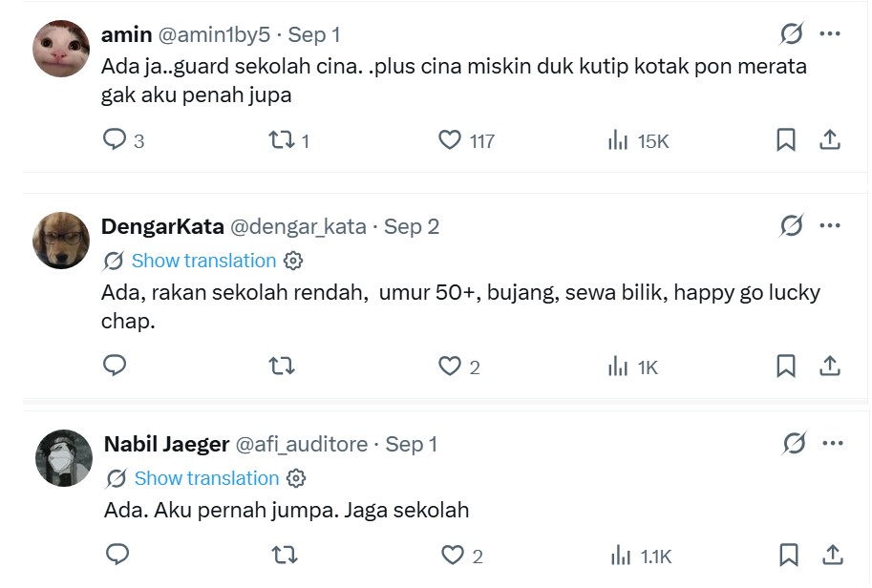Like DengarKata's tweet
The height and width of the screenshot is (588, 872).
[449, 366]
